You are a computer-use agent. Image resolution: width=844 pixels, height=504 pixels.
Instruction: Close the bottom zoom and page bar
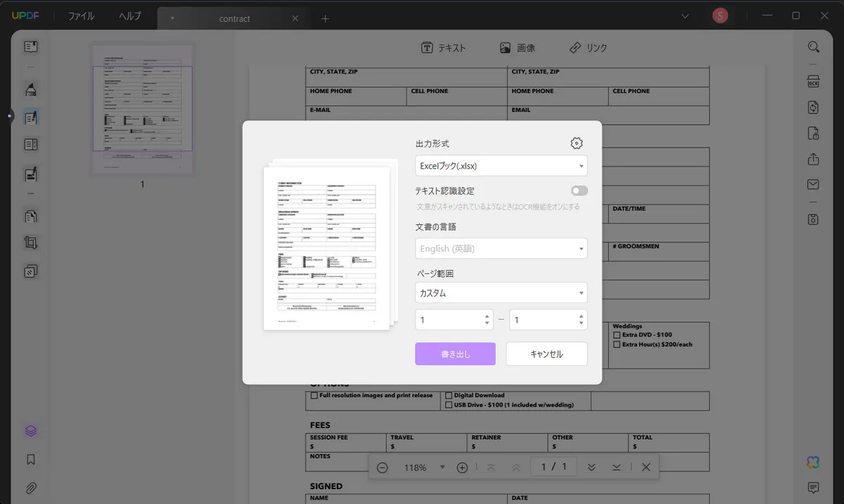pos(646,467)
